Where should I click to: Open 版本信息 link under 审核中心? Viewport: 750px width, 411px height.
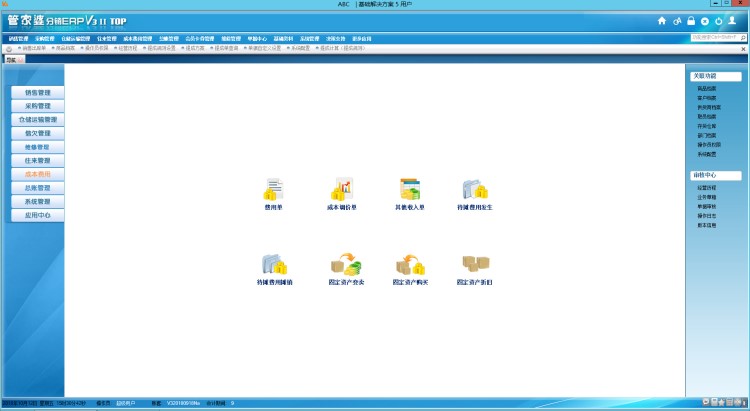pos(706,225)
